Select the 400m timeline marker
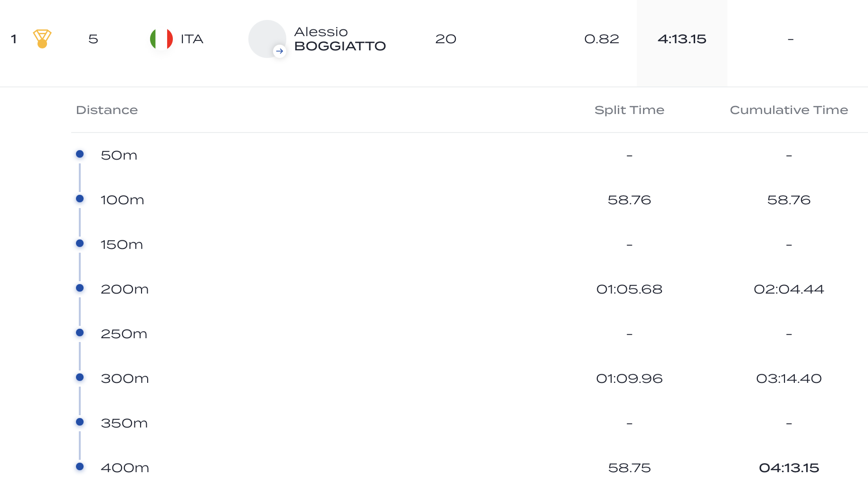 coord(80,466)
